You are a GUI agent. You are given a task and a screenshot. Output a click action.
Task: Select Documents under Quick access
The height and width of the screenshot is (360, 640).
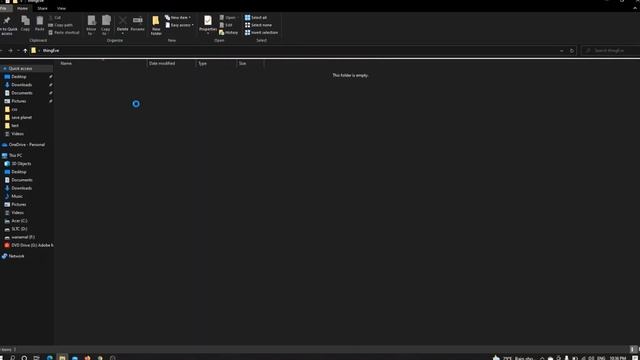click(x=22, y=93)
